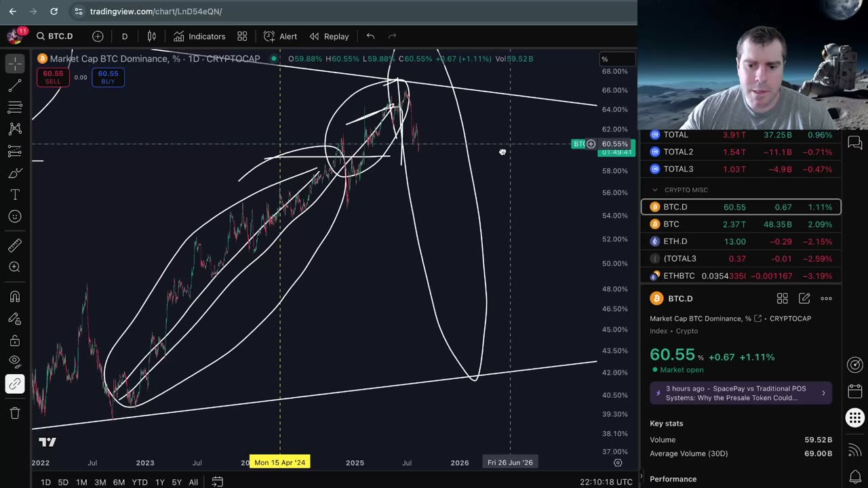Select the BTC row showing 2.37 T

click(x=741, y=224)
